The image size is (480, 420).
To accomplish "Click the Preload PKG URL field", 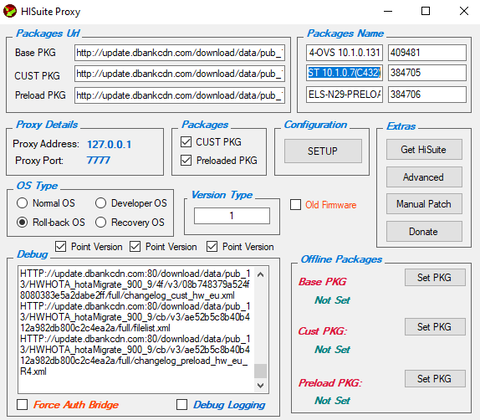I will pos(179,95).
